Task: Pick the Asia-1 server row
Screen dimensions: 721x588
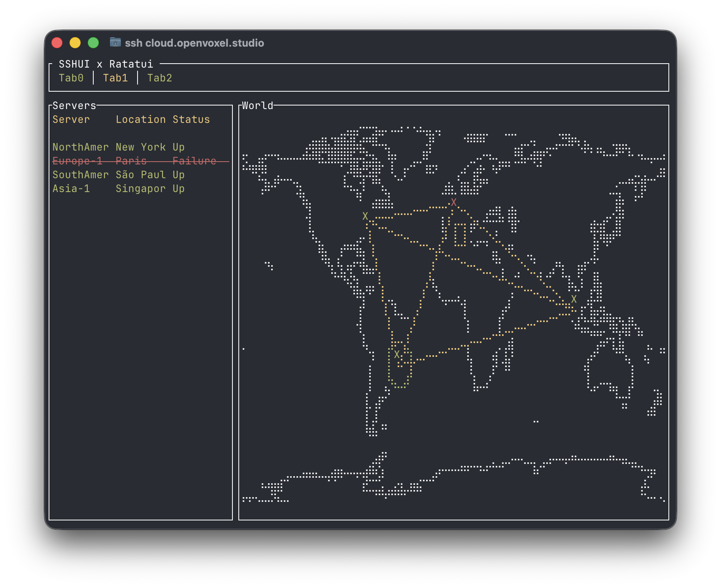Action: tap(119, 188)
